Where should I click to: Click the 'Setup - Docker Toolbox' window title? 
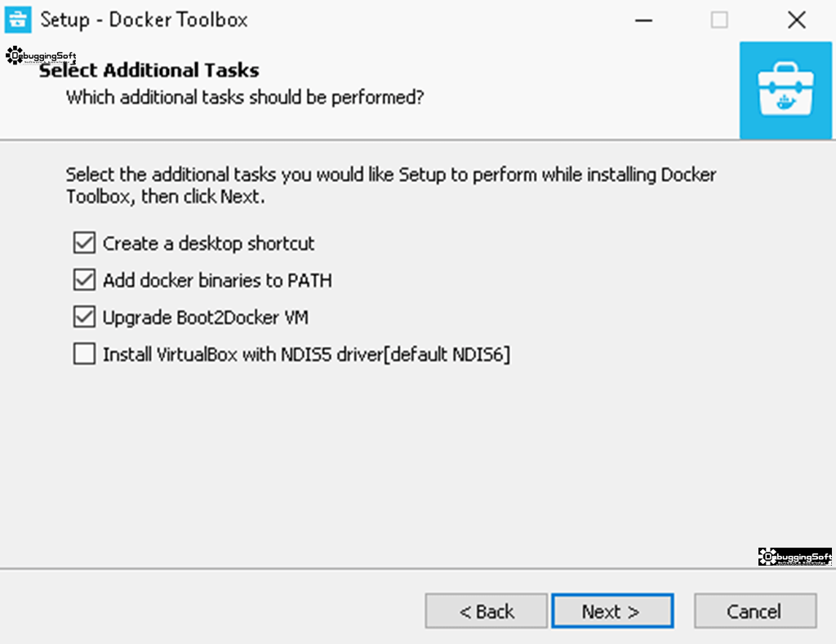(144, 20)
